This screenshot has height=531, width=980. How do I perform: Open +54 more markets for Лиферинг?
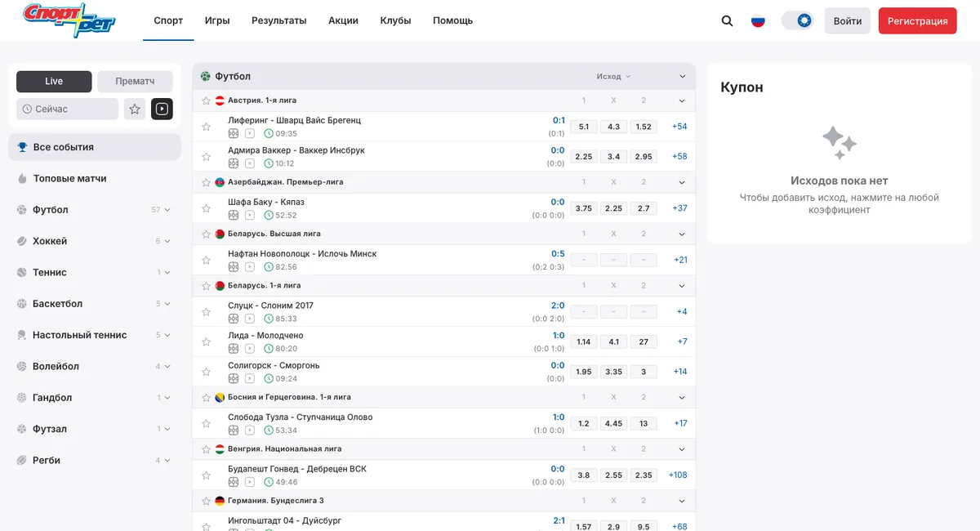pos(679,127)
